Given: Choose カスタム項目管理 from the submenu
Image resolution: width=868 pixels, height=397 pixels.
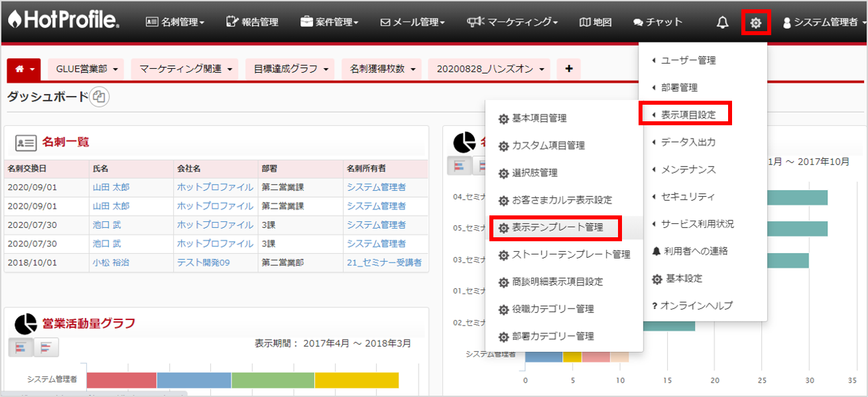Looking at the screenshot, I should coord(548,145).
